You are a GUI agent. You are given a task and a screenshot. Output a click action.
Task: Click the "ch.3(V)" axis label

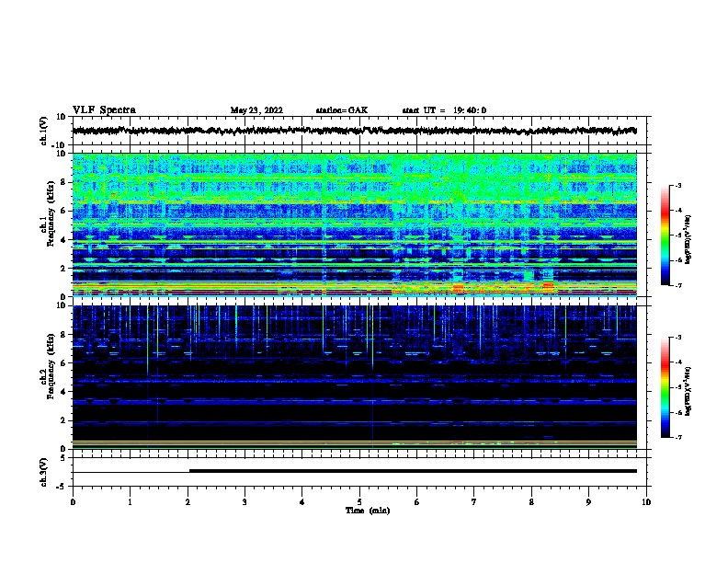click(x=44, y=472)
